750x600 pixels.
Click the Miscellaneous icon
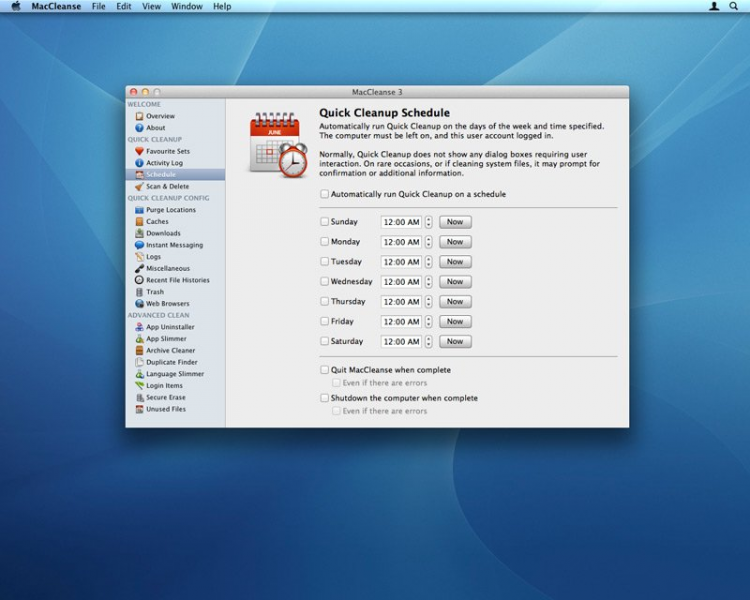139,268
